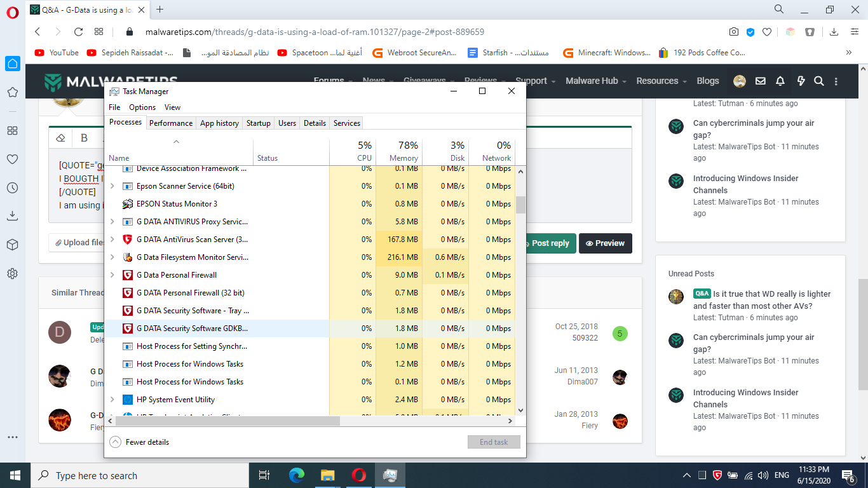Open the Malware Hub dropdown menu

click(x=596, y=81)
